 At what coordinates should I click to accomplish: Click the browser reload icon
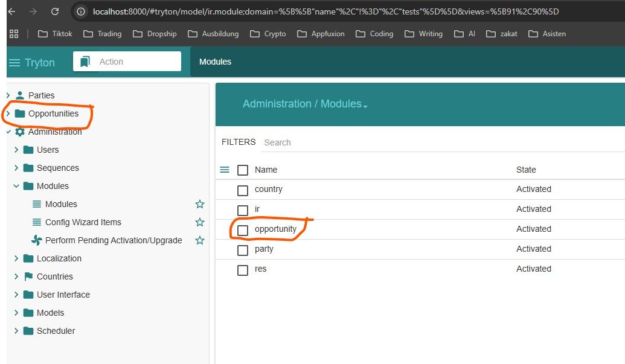pyautogui.click(x=55, y=11)
